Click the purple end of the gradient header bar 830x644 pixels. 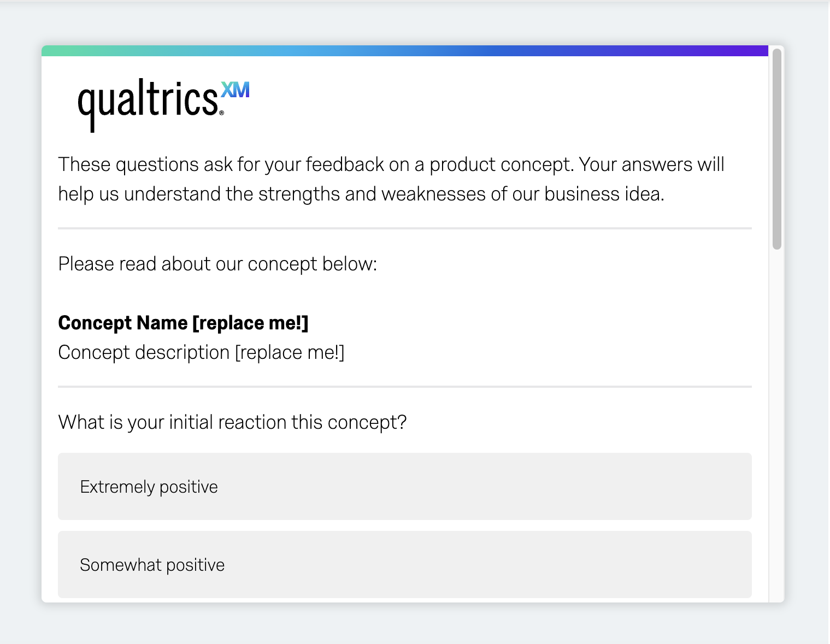(x=749, y=51)
